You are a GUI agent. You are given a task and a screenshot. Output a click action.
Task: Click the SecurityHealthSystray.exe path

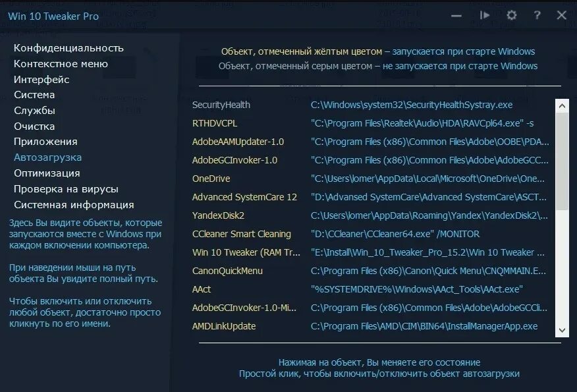tap(412, 105)
